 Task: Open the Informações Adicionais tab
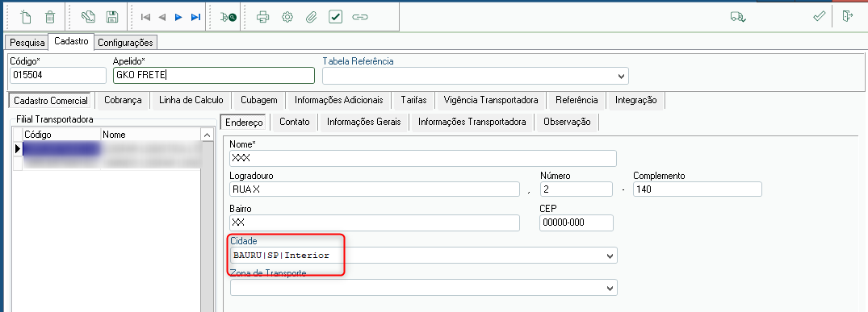tap(339, 100)
